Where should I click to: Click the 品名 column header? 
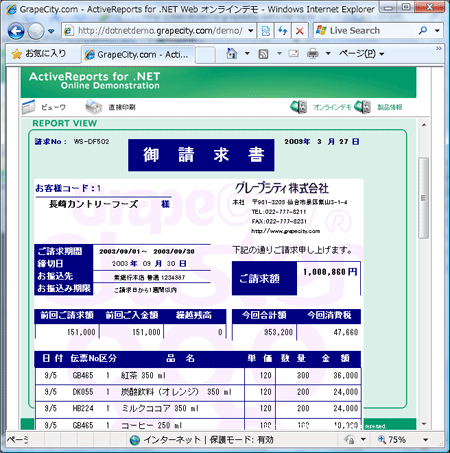tap(181, 359)
